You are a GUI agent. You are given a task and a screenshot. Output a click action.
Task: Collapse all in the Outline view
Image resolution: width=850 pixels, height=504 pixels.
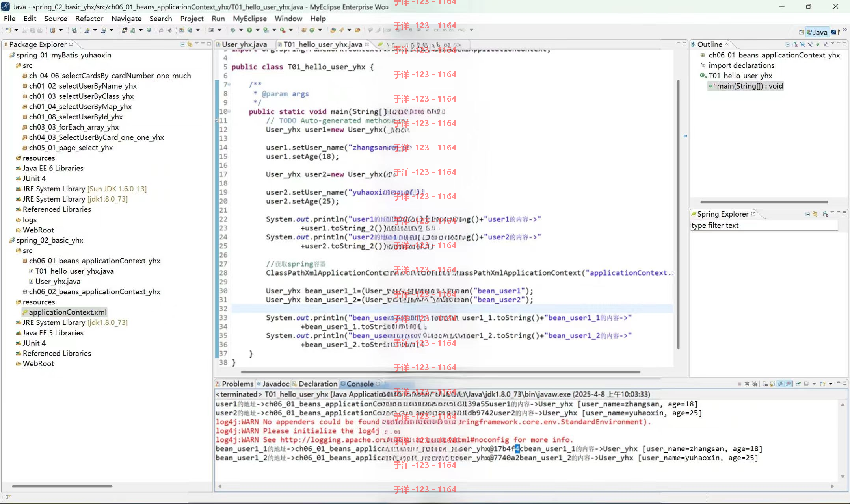(x=787, y=44)
